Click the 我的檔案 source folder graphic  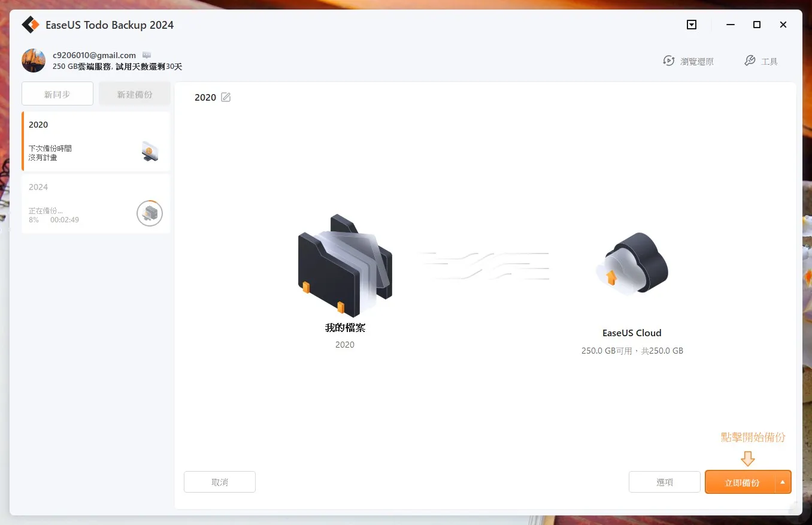click(345, 265)
